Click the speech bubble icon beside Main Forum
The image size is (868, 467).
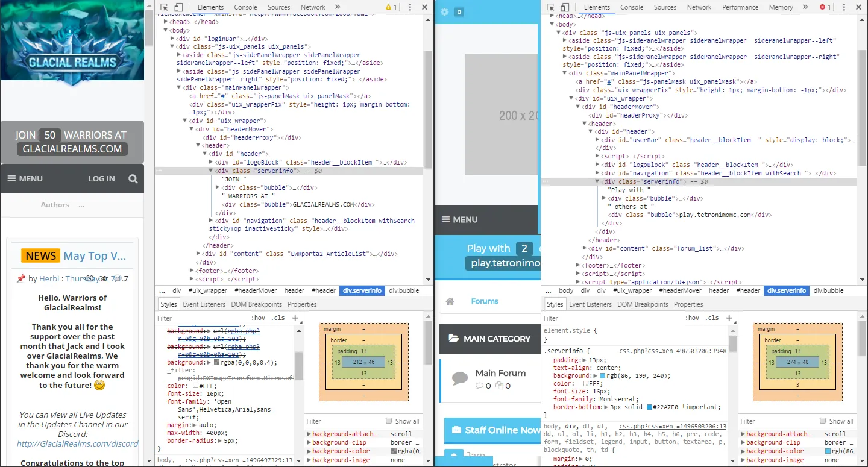[x=460, y=378]
